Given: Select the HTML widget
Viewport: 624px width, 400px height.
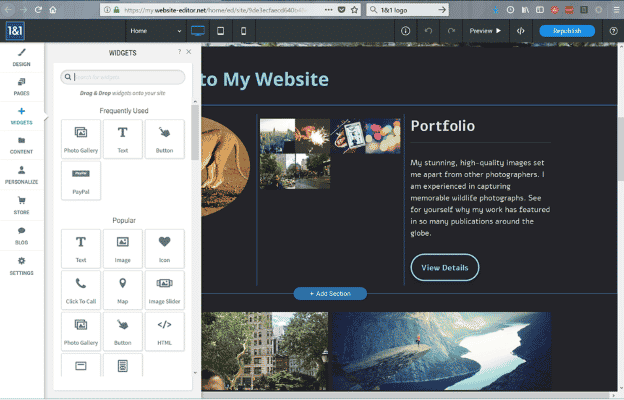Looking at the screenshot, I should [164, 331].
